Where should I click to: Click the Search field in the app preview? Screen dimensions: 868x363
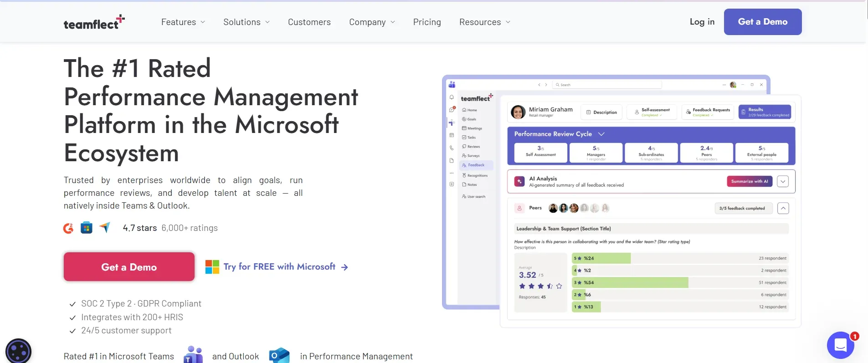[x=607, y=85]
